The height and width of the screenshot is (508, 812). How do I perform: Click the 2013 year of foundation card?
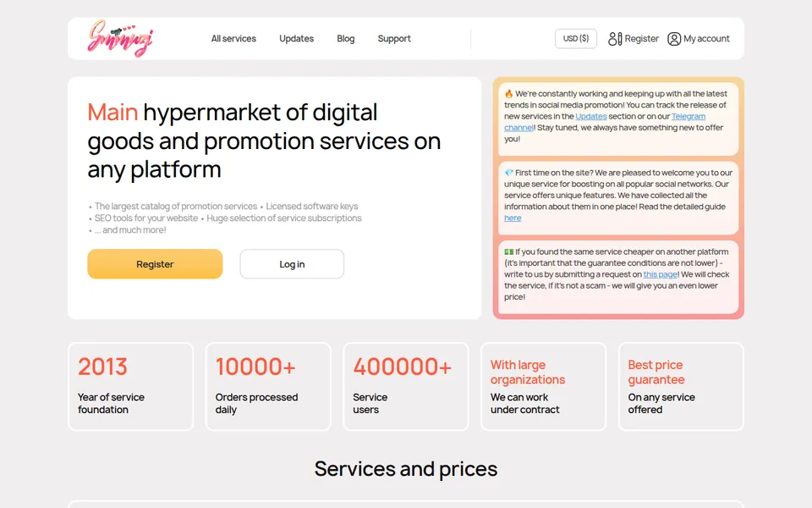pos(130,386)
